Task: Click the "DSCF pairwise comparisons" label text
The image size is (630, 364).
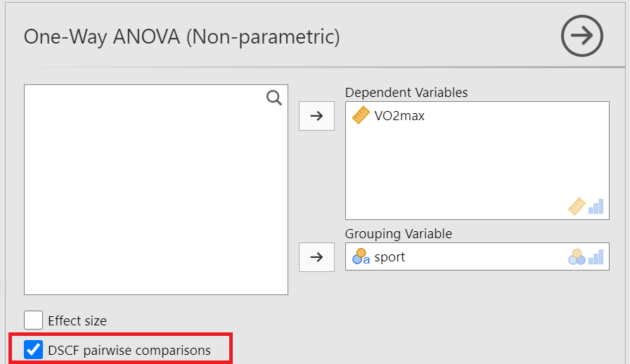Action: (x=129, y=350)
